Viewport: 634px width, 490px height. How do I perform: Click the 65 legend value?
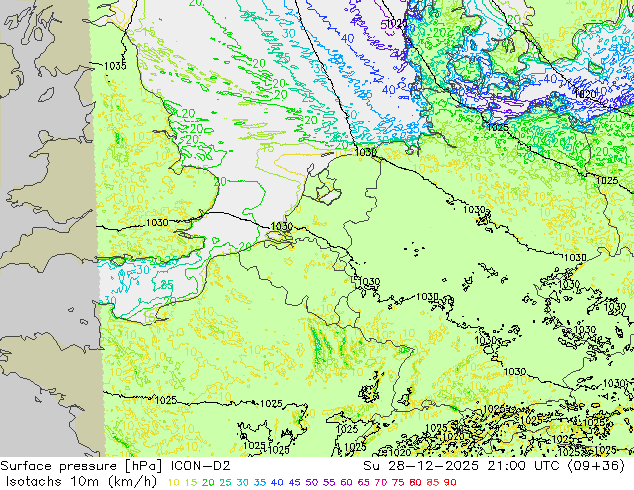point(363,483)
